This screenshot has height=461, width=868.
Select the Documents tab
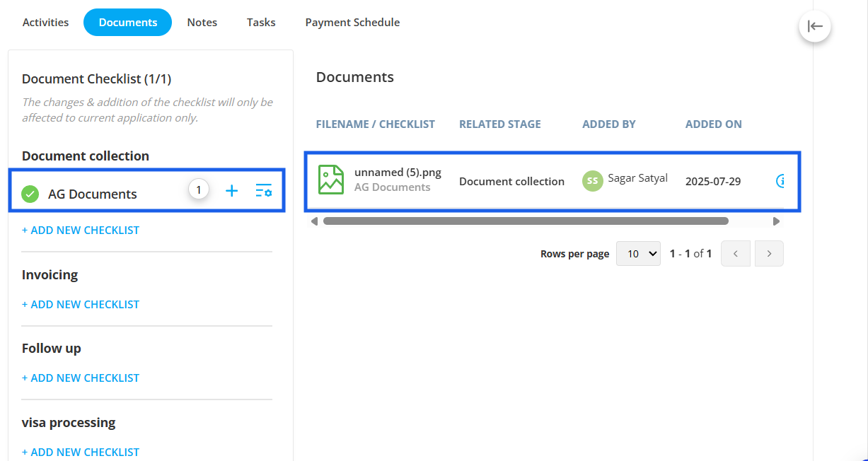point(128,23)
